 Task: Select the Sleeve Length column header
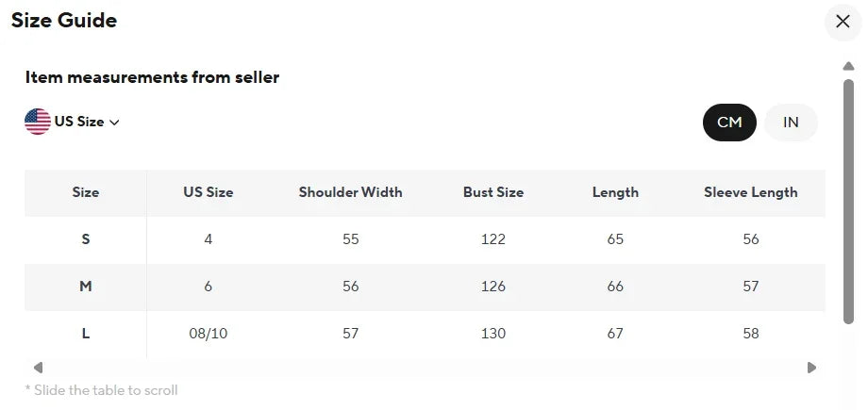[x=751, y=192]
